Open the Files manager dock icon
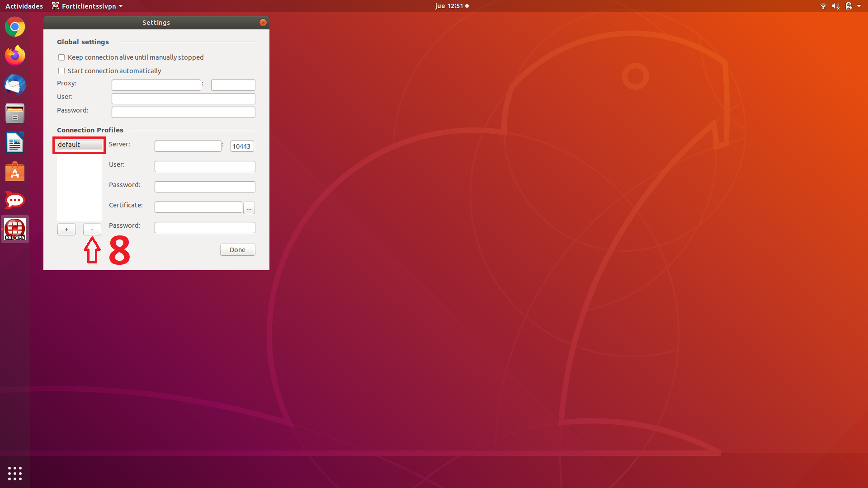This screenshot has height=488, width=868. (x=15, y=113)
